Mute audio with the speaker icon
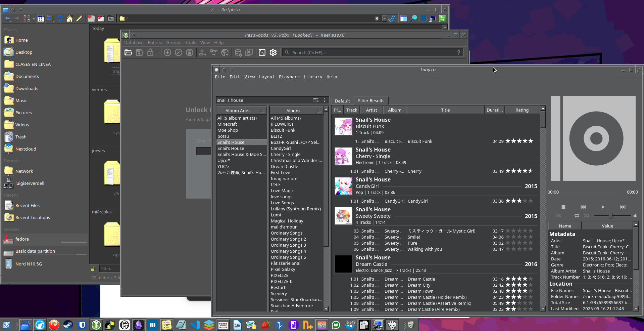 pos(635,216)
